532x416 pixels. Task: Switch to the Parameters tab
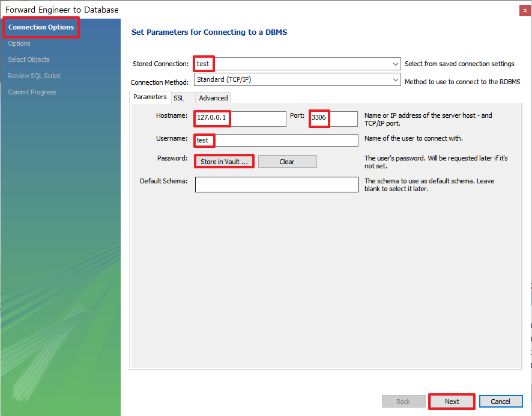[150, 97]
